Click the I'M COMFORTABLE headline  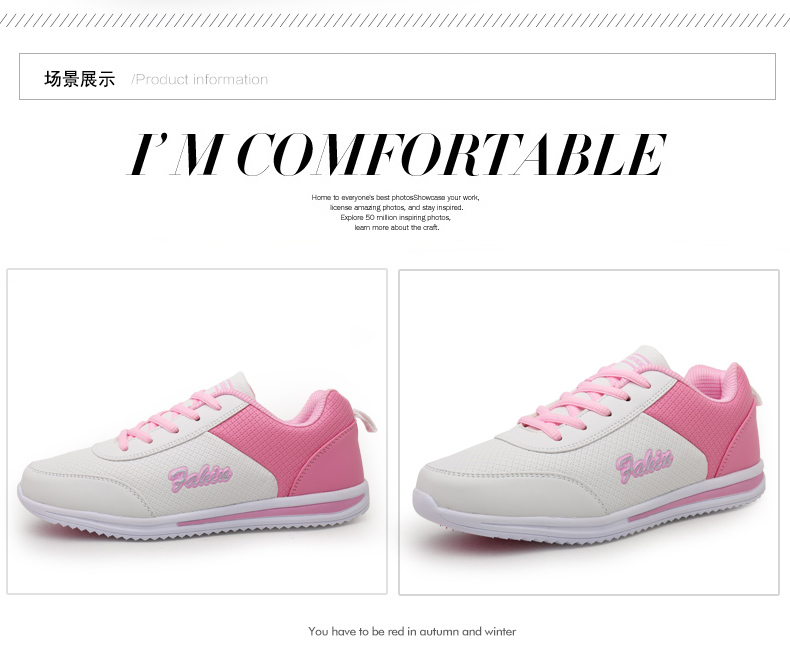397,154
